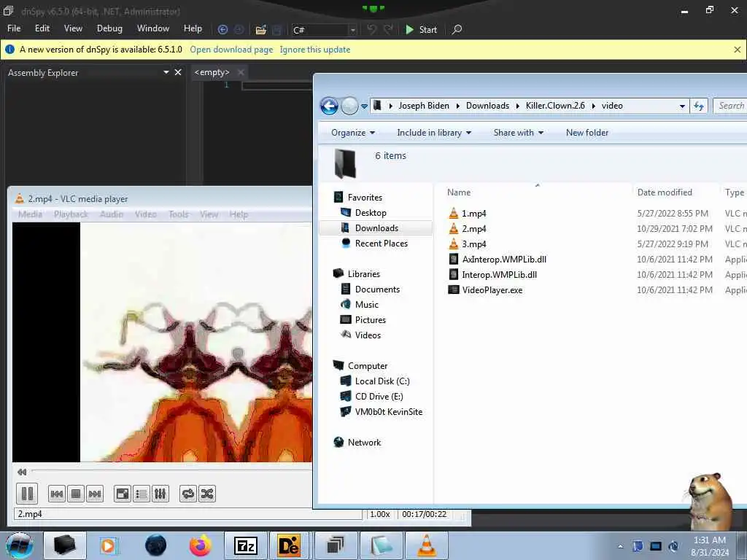The width and height of the screenshot is (747, 560).
Task: Click the VLC playback seek bar
Action: (171, 471)
